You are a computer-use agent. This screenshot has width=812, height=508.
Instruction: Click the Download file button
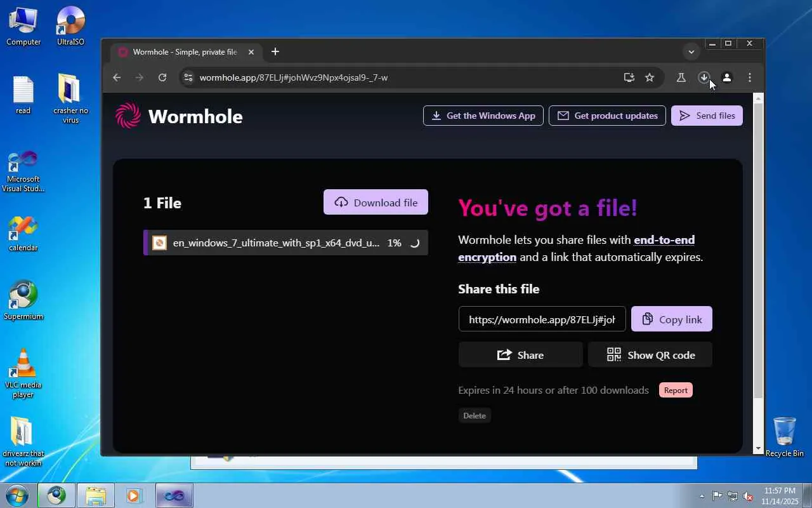coord(376,202)
